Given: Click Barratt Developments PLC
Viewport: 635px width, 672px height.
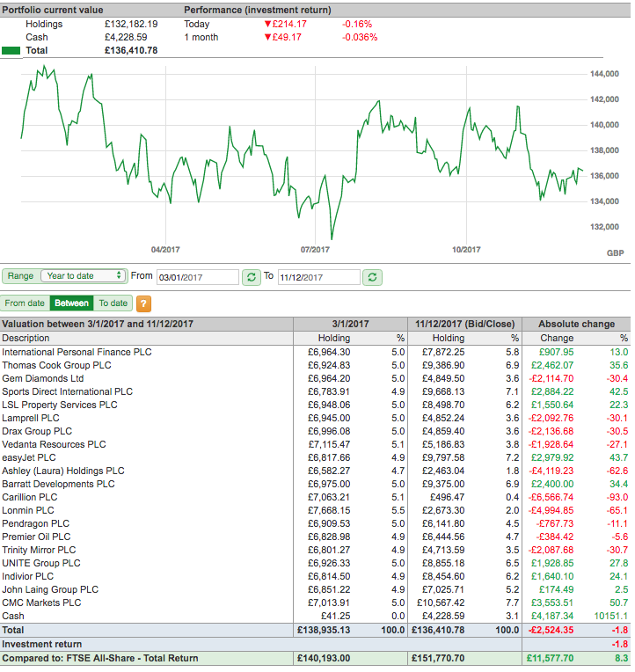Looking at the screenshot, I should 58,484.
